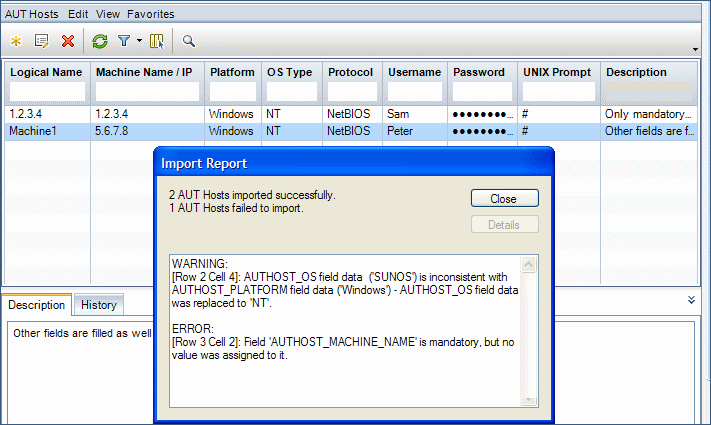Click the red Delete icon
Viewport: 711px width, 425px height.
pyautogui.click(x=68, y=41)
